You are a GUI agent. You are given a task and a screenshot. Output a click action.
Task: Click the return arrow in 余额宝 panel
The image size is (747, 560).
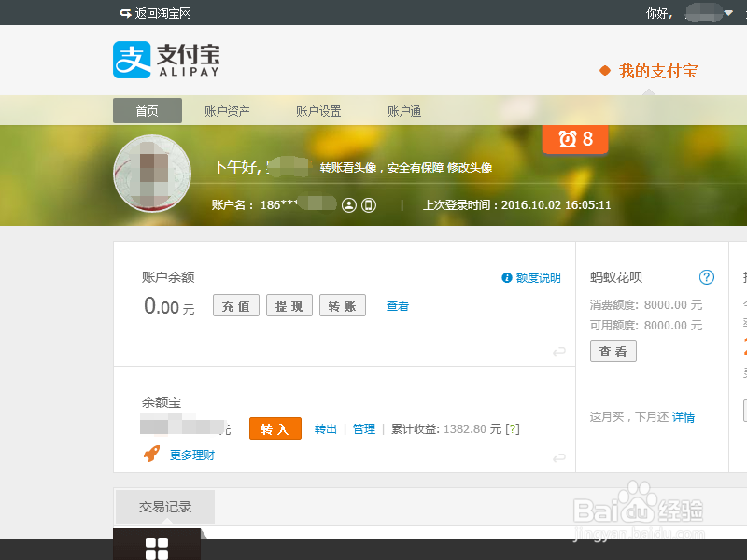558,457
